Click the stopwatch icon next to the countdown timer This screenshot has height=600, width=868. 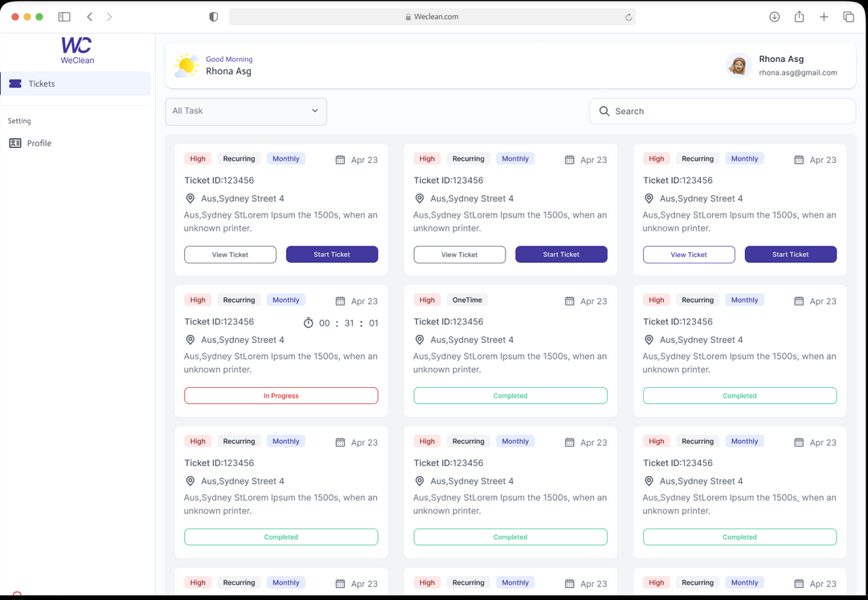[309, 322]
